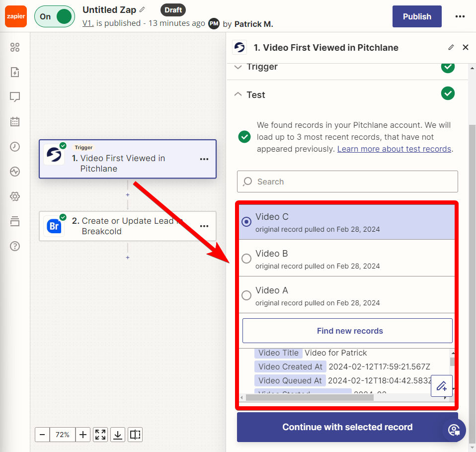This screenshot has height=452, width=476.
Task: Click the '2024-02-12T17:59:21.567Z' value
Action: pyautogui.click(x=380, y=366)
